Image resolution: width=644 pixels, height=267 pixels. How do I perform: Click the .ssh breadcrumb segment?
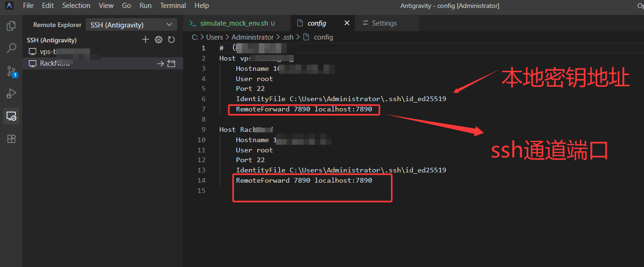(288, 37)
